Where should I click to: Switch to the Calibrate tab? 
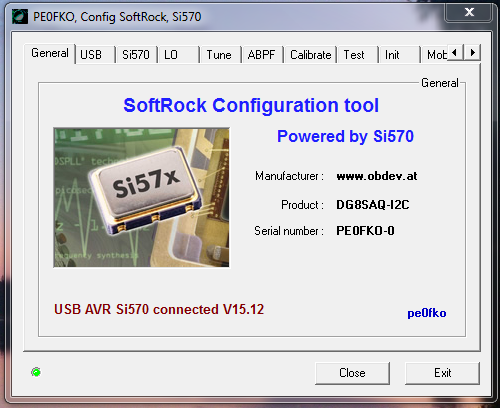[x=310, y=55]
